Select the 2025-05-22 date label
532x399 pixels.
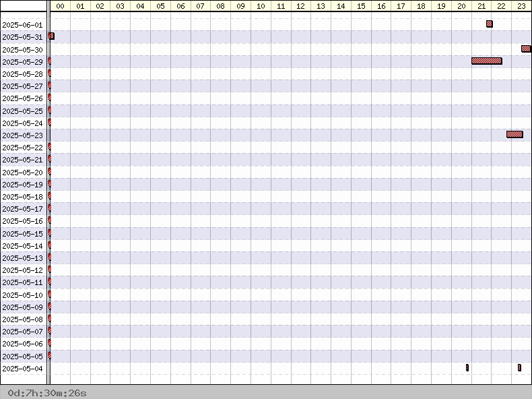pos(22,148)
